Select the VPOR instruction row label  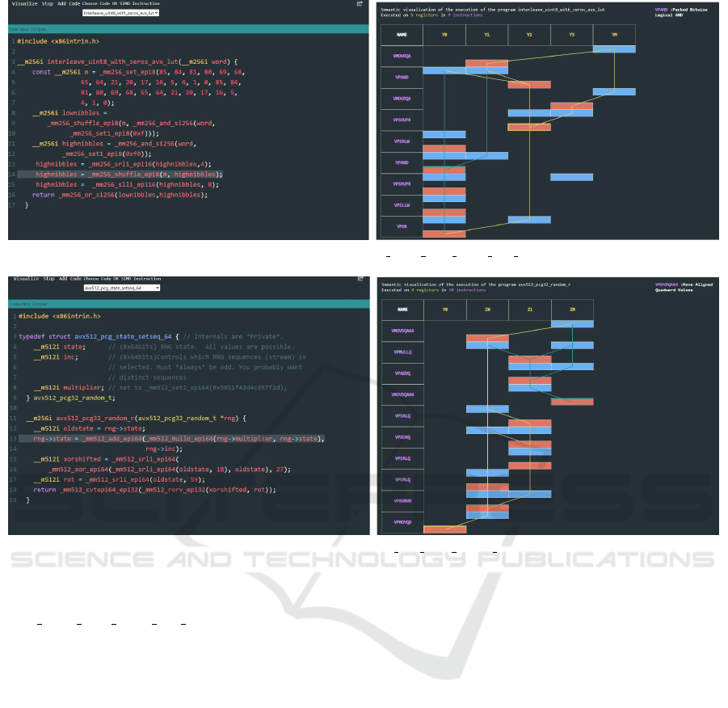click(x=402, y=227)
